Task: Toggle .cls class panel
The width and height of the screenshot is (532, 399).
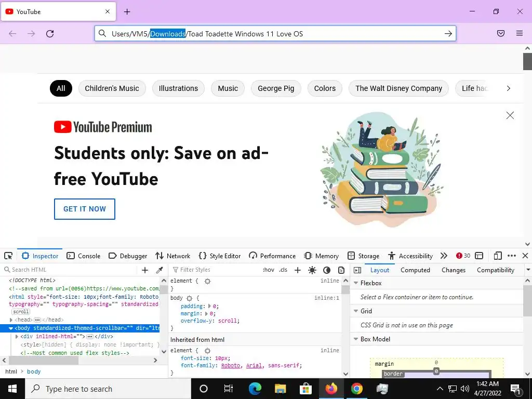Action: coord(283,270)
